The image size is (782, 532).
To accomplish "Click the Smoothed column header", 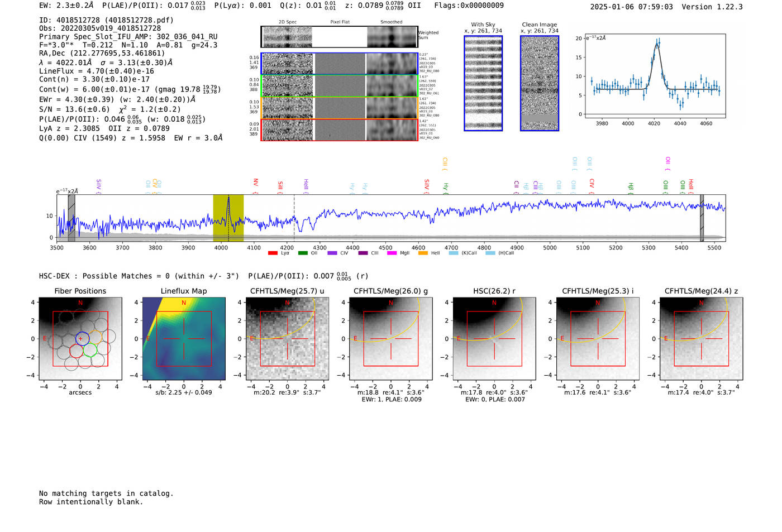I will (x=391, y=22).
